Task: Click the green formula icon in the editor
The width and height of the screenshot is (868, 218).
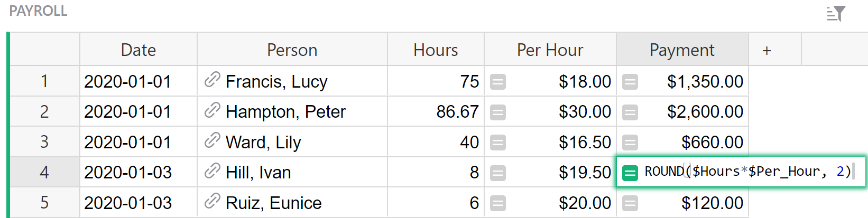Action: tap(630, 173)
